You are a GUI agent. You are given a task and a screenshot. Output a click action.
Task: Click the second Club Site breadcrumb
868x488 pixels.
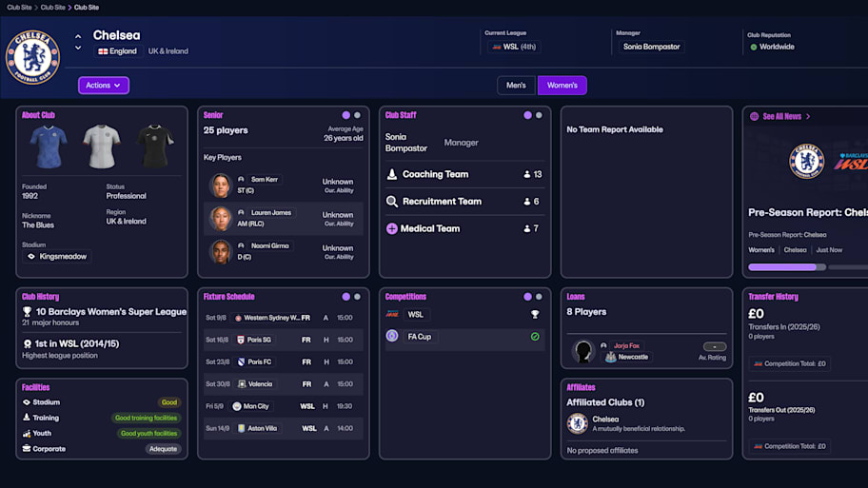[52, 8]
